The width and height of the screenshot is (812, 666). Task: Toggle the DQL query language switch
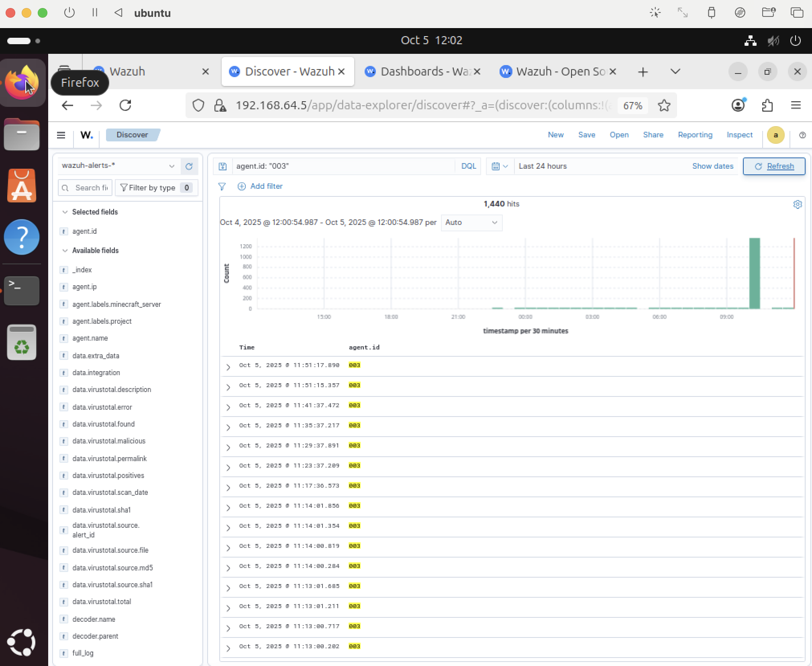point(468,166)
